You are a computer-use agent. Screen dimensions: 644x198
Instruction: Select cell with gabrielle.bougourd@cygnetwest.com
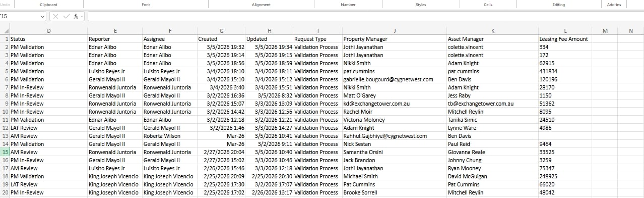pyautogui.click(x=394, y=79)
